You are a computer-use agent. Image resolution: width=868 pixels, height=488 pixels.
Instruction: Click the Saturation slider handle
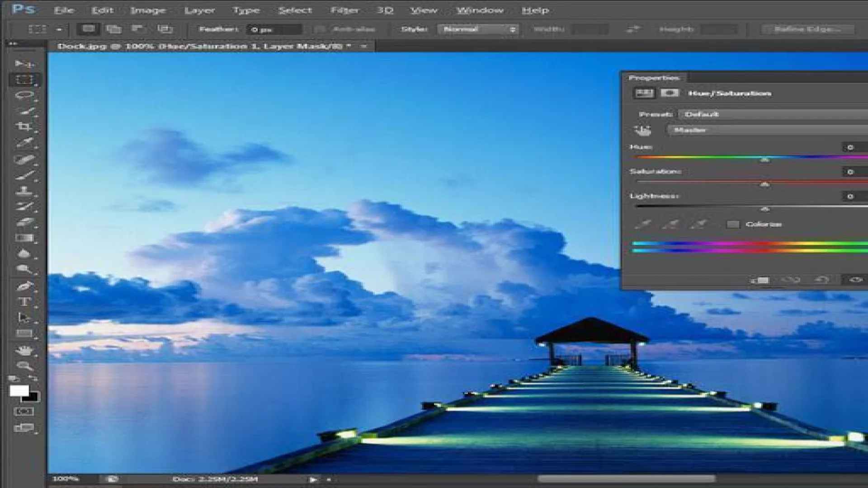[764, 184]
